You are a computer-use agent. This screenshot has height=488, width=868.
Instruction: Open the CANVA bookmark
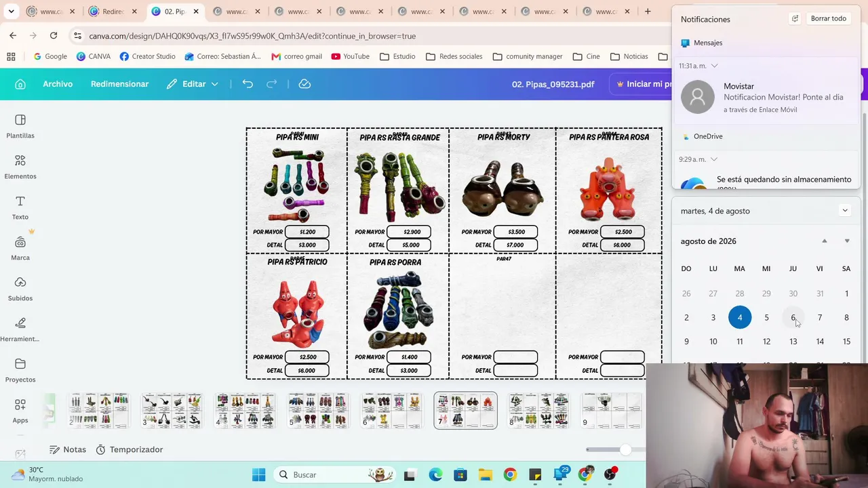(x=94, y=56)
